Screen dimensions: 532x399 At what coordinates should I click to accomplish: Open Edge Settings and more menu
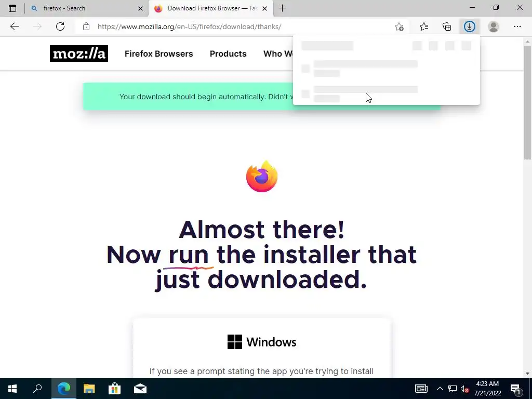coord(517,26)
